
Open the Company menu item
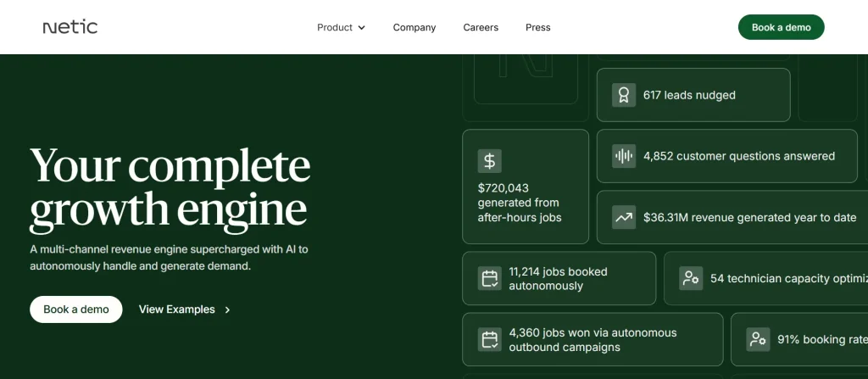click(x=415, y=27)
